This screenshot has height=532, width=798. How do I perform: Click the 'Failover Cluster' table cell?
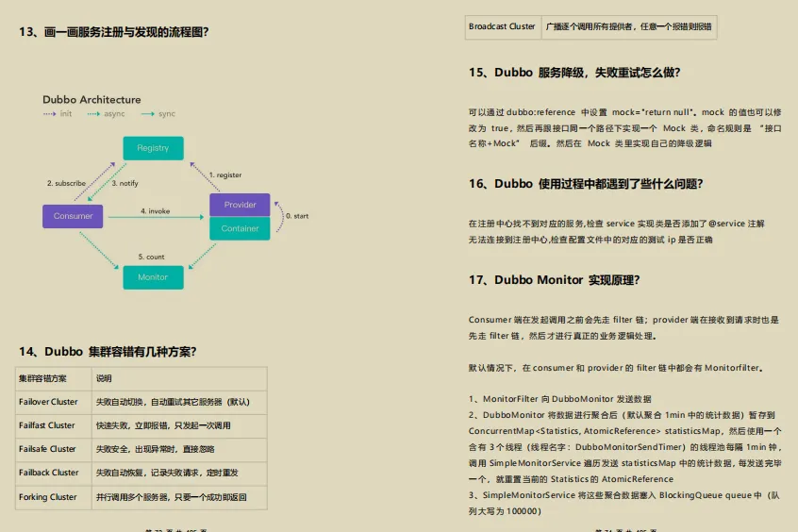pos(54,402)
